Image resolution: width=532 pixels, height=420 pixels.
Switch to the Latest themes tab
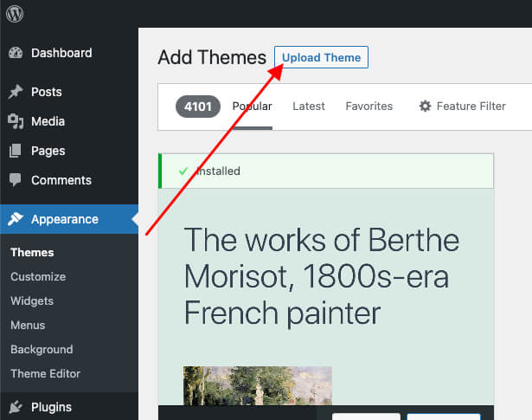tap(309, 107)
